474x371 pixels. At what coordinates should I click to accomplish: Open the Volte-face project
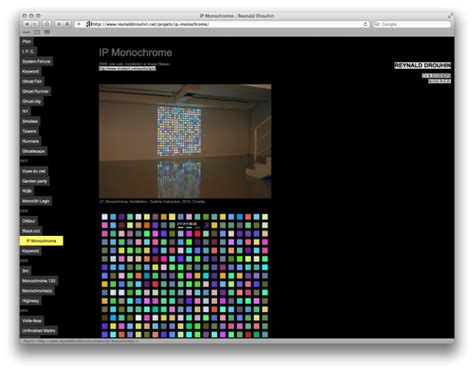pos(32,321)
